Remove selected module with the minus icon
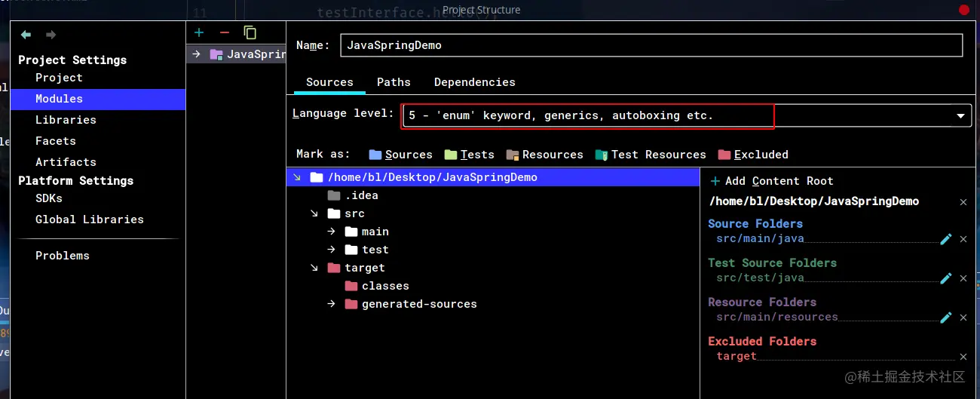The image size is (980, 399). (x=224, y=32)
